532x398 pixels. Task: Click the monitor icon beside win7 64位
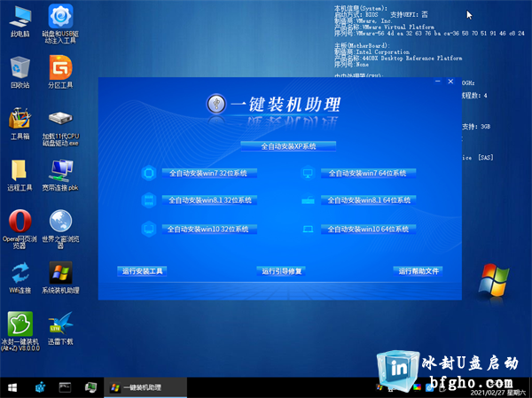click(308, 174)
